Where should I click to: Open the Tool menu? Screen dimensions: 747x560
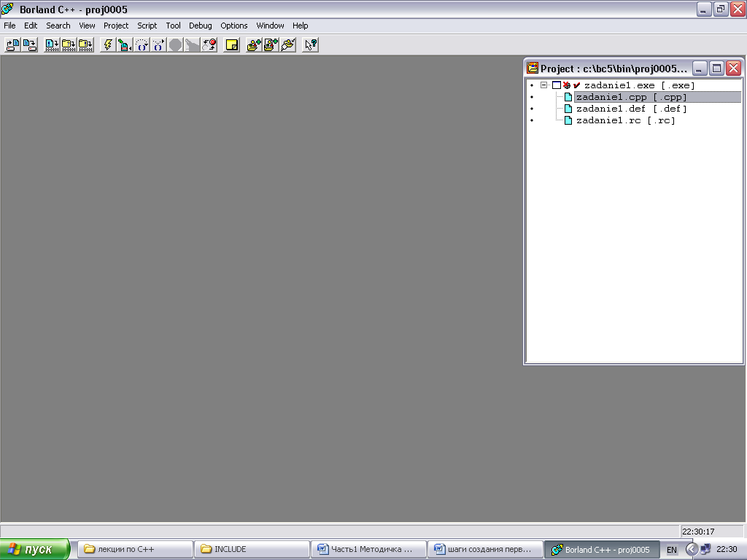(173, 26)
